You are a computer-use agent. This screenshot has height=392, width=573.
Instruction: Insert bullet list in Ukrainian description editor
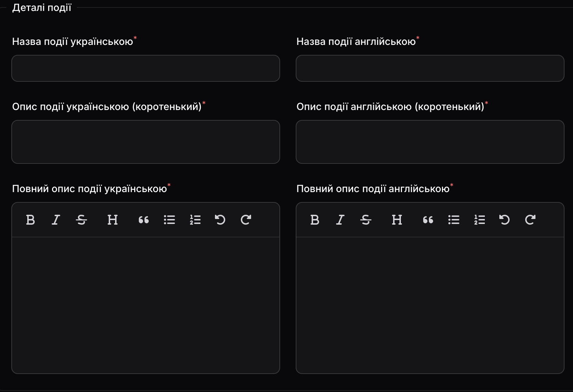tap(169, 220)
